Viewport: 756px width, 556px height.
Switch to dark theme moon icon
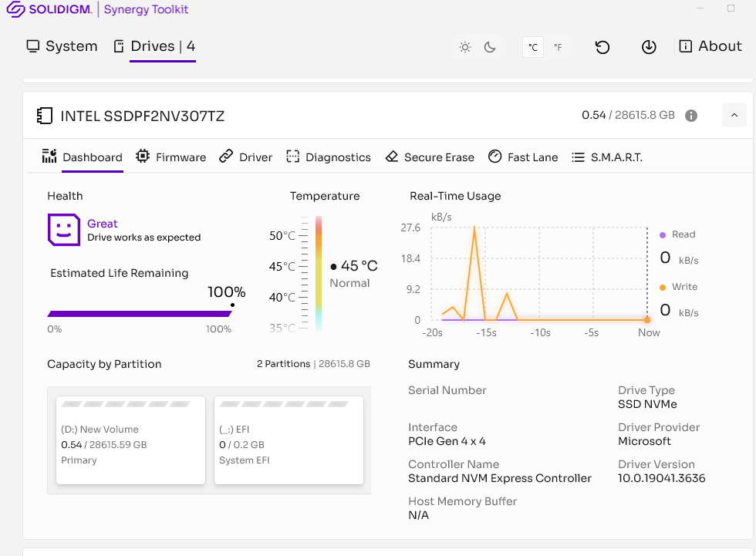(490, 47)
